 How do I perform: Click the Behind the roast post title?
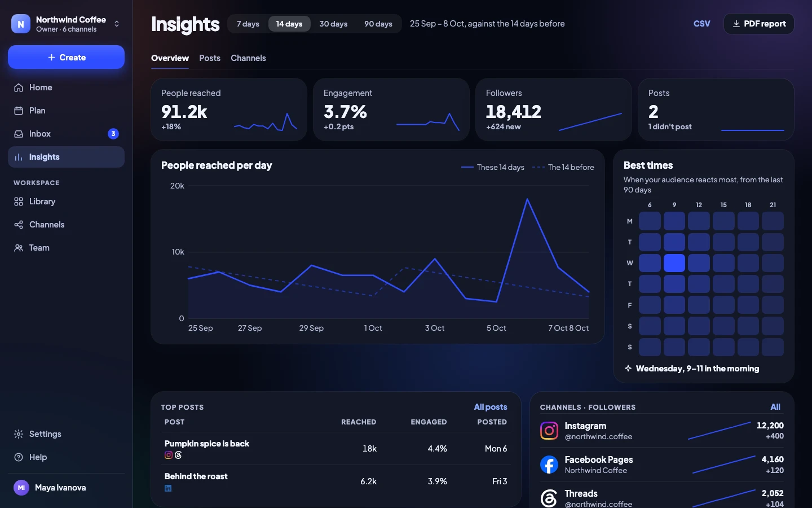click(x=196, y=476)
